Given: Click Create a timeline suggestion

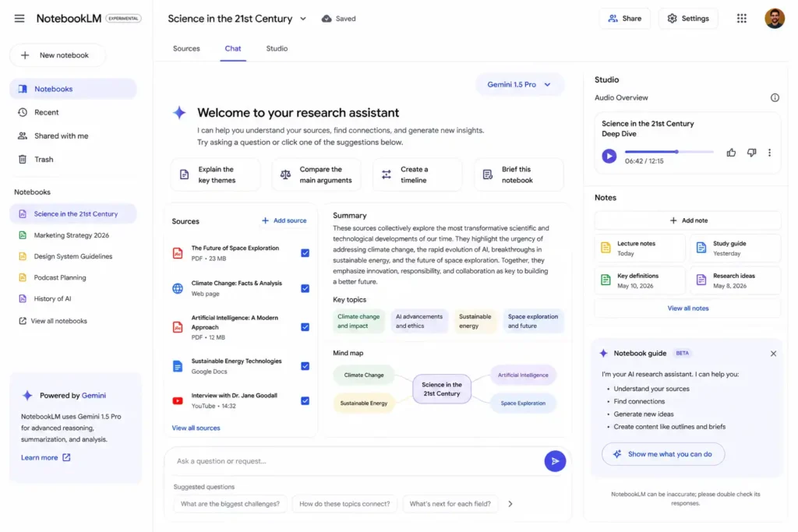Looking at the screenshot, I should (x=418, y=175).
